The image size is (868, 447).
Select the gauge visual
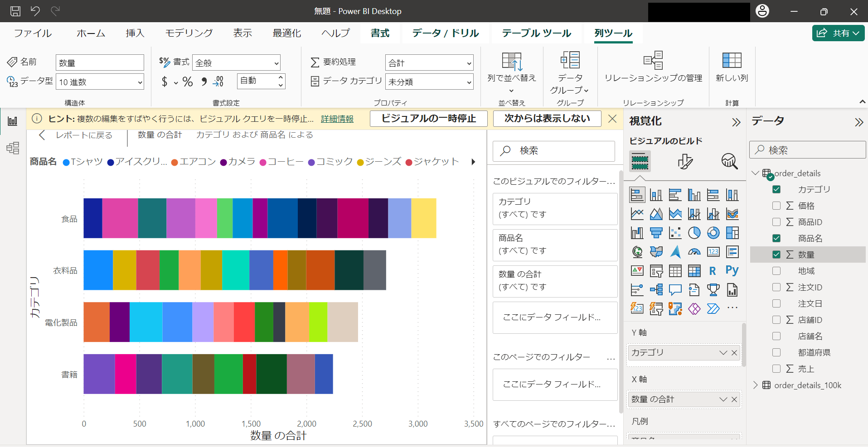coord(694,252)
